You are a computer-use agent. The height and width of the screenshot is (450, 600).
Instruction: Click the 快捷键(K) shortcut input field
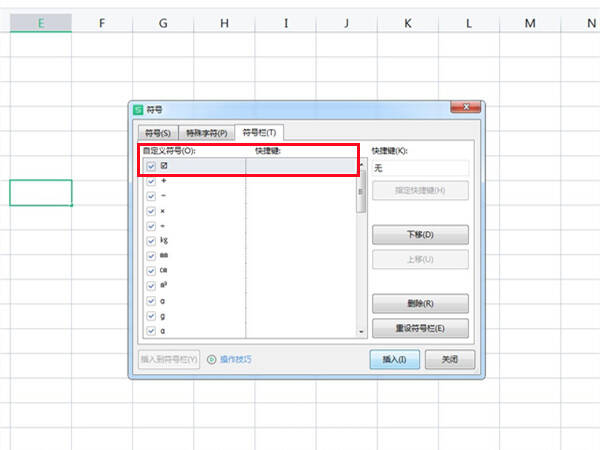pyautogui.click(x=420, y=168)
